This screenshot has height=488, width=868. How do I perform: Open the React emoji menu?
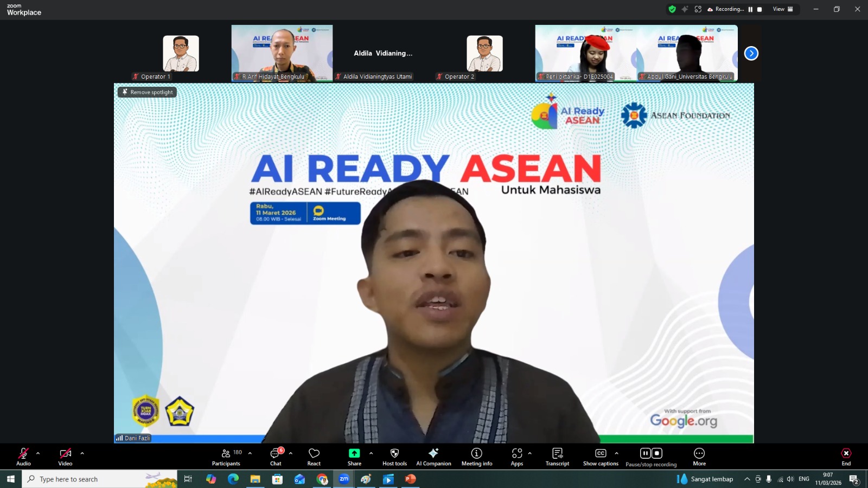pos(314,457)
